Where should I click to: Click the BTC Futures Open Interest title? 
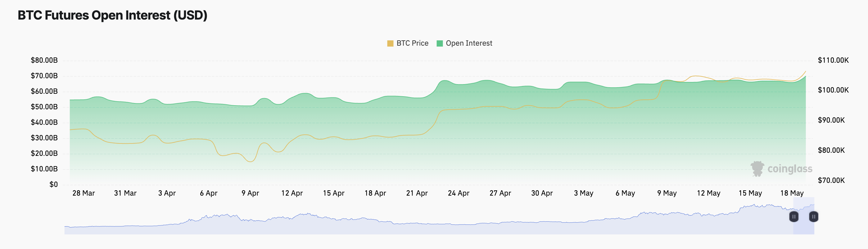pyautogui.click(x=112, y=16)
